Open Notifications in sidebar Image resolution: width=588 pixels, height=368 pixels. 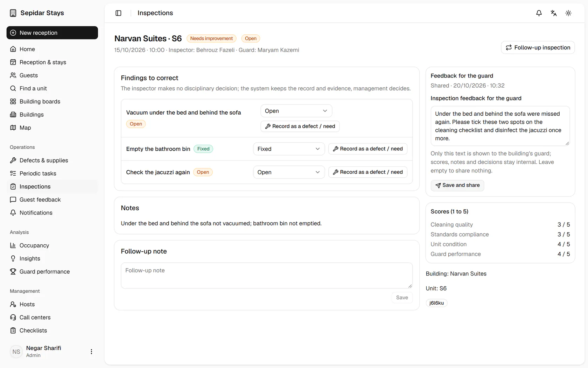pos(52,213)
